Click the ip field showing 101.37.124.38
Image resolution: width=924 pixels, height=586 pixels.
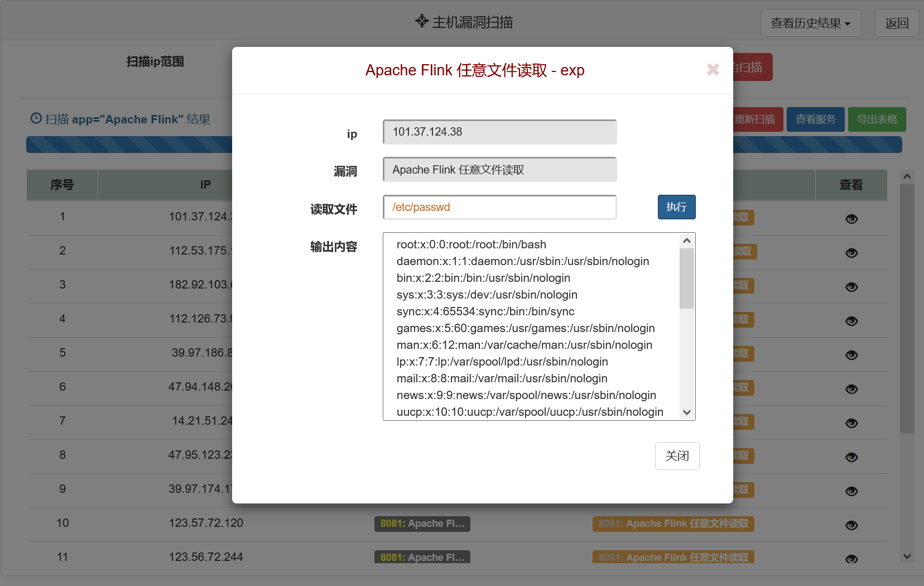pos(500,132)
